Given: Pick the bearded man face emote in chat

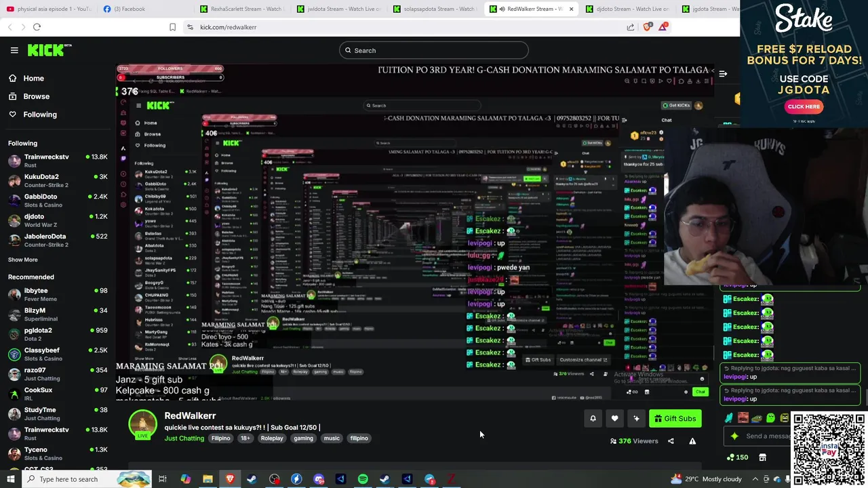Looking at the screenshot, I should (743, 418).
